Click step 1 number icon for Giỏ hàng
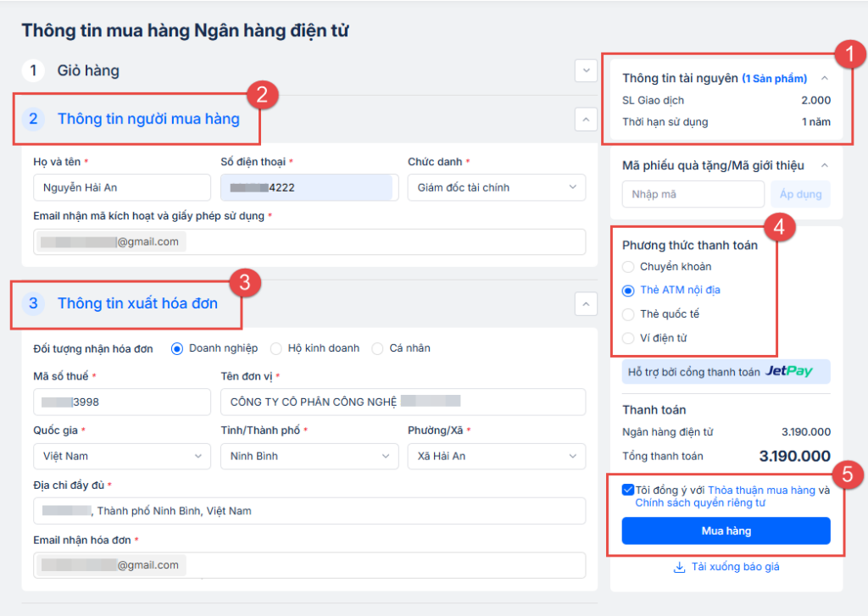Screen dimensions: 868x616 (33, 70)
